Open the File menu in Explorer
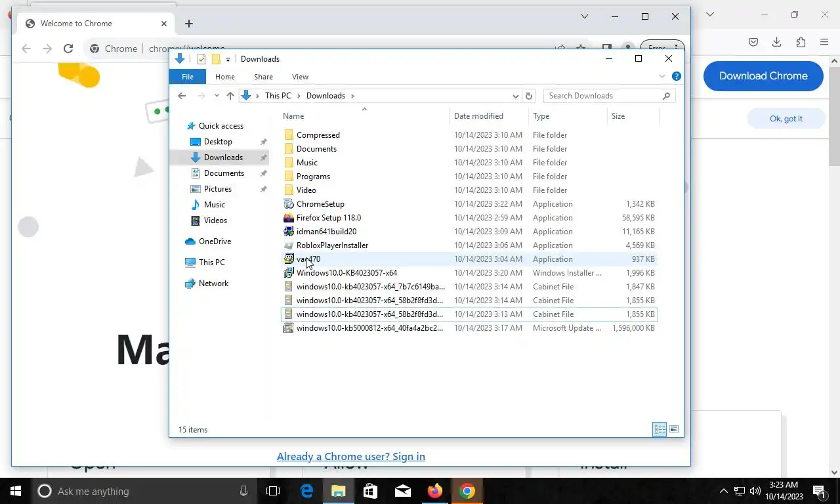Image resolution: width=840 pixels, height=504 pixels. 188,77
